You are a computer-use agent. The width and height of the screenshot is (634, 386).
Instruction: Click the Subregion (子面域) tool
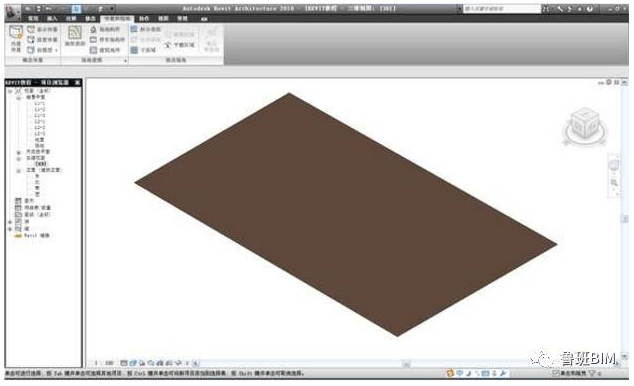(143, 50)
